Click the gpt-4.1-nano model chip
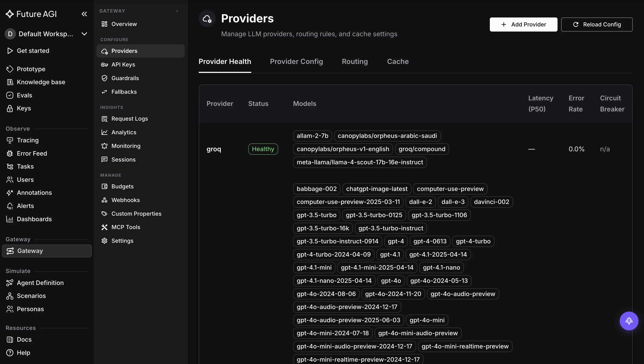 [441, 268]
